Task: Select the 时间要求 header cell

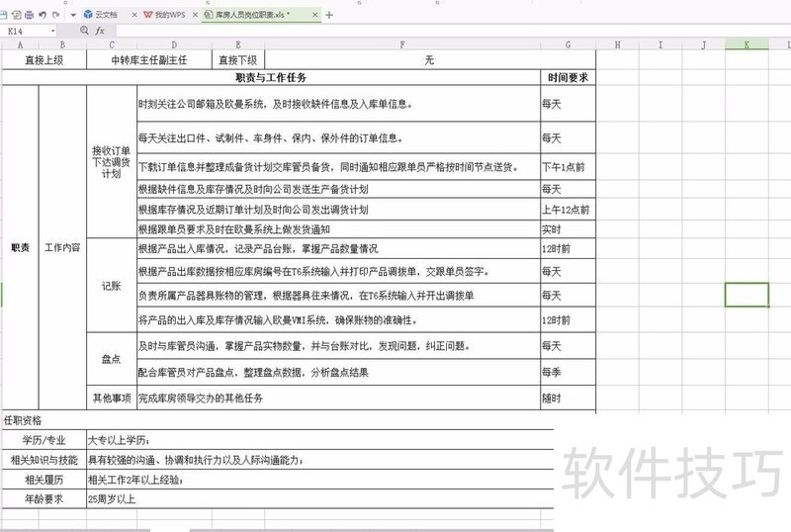Action: tap(569, 77)
